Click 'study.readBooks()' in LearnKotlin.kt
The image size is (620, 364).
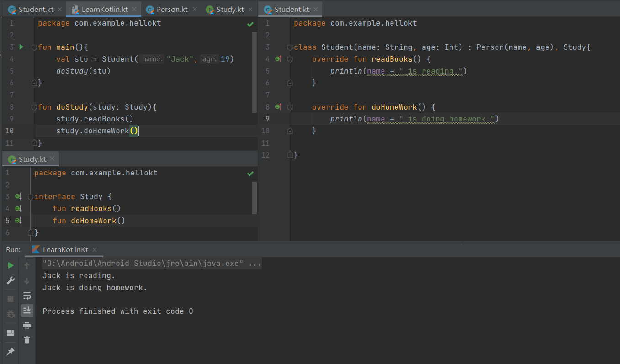tap(95, 119)
